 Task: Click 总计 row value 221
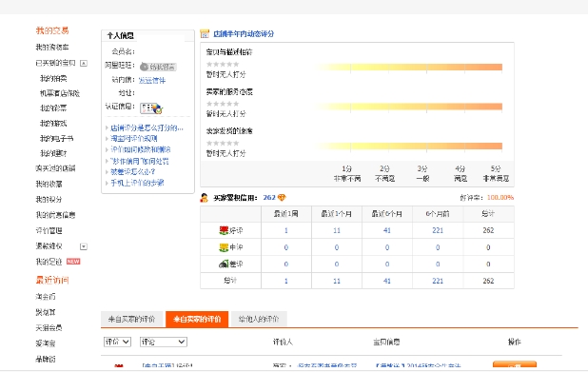438,281
